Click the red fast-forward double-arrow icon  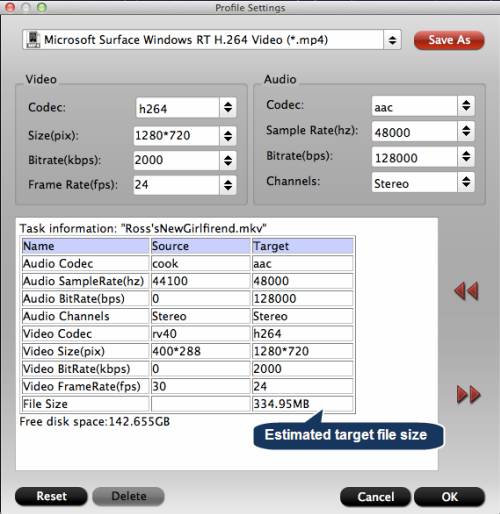point(468,395)
